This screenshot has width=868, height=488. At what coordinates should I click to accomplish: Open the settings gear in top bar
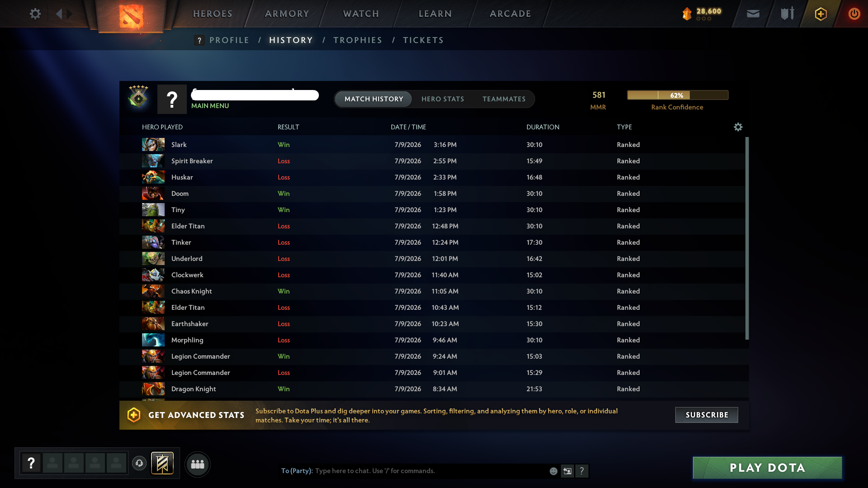tap(35, 14)
